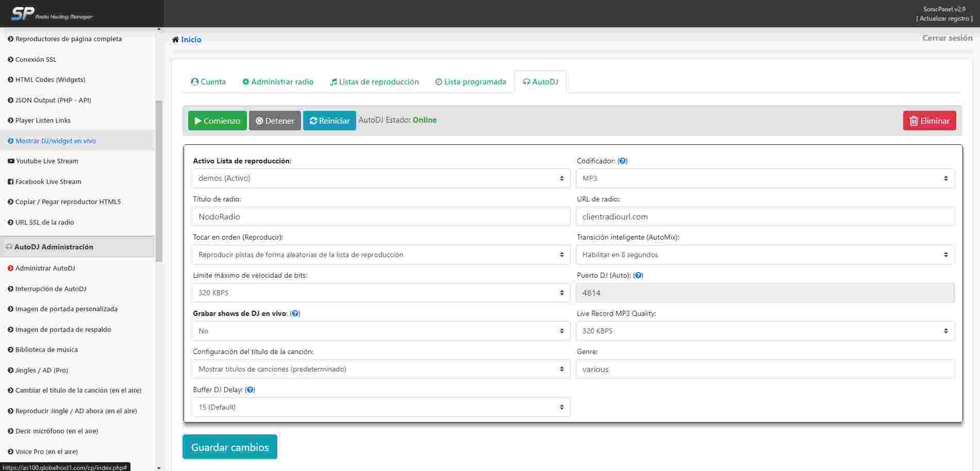Click the home icon beside Inicio

(x=175, y=40)
